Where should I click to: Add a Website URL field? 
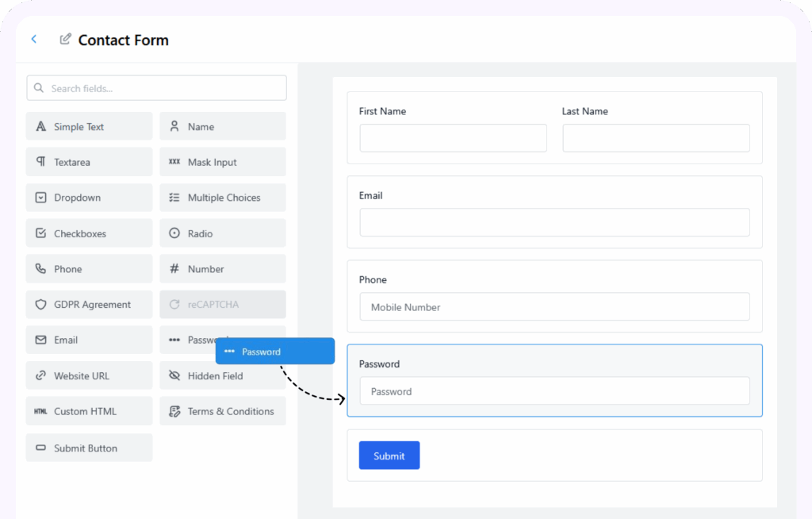(89, 375)
